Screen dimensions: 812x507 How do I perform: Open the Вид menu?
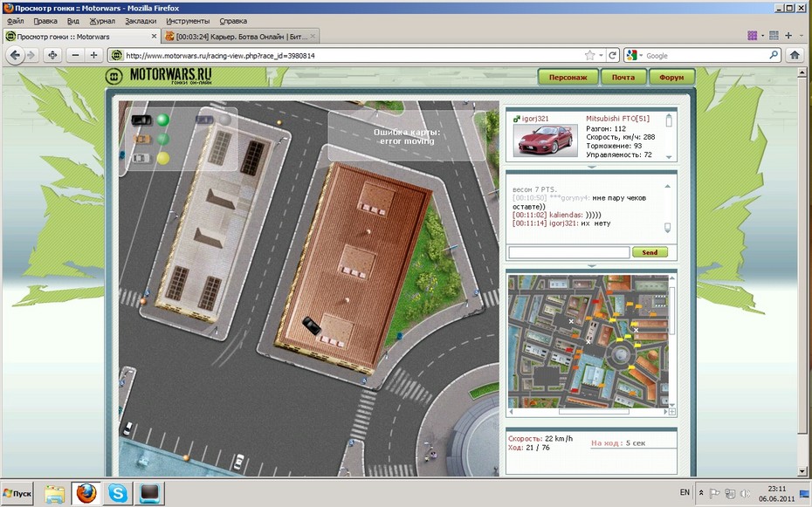point(73,21)
